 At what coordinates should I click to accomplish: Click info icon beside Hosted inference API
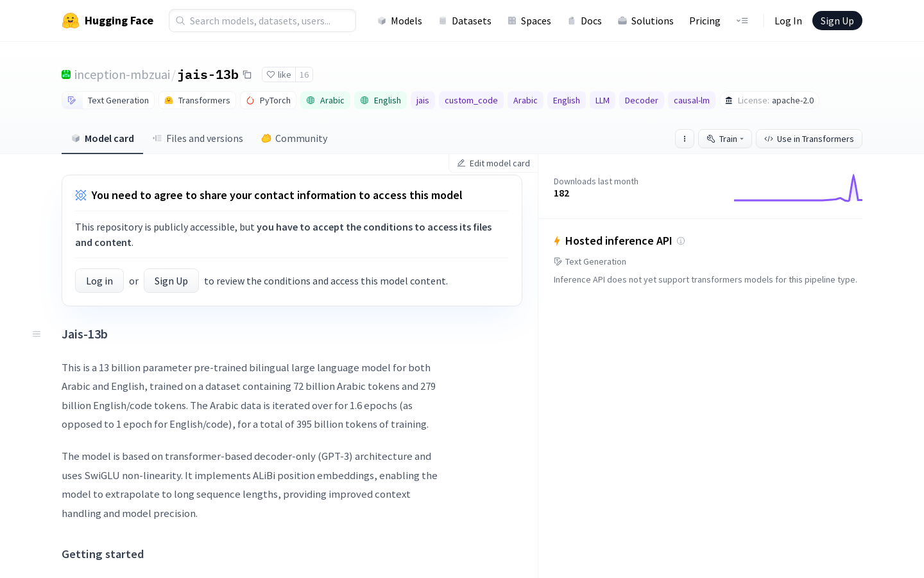tap(681, 241)
